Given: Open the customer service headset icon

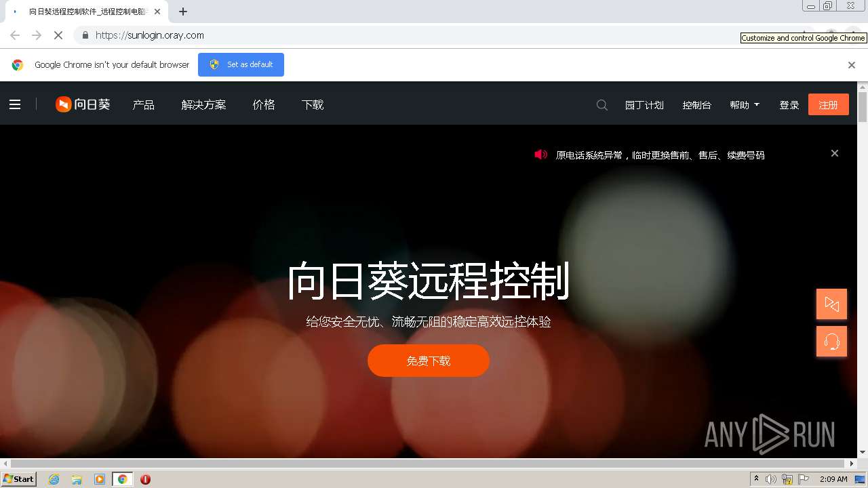Looking at the screenshot, I should [831, 341].
